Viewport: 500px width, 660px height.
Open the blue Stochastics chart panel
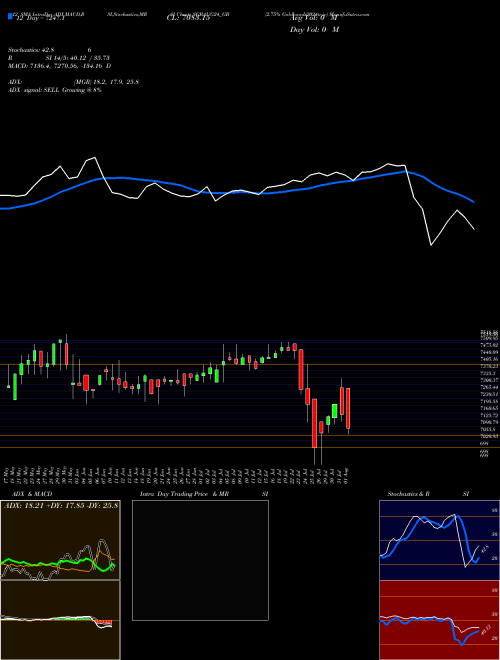coord(439,540)
